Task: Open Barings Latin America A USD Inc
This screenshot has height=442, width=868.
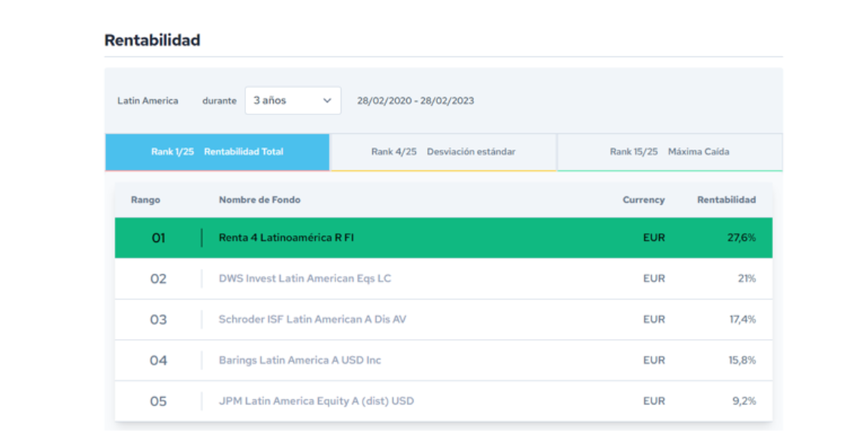Action: [x=299, y=360]
